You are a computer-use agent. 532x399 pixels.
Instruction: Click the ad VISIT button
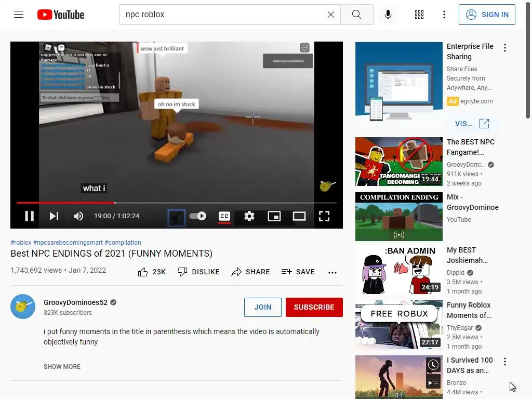coord(472,124)
